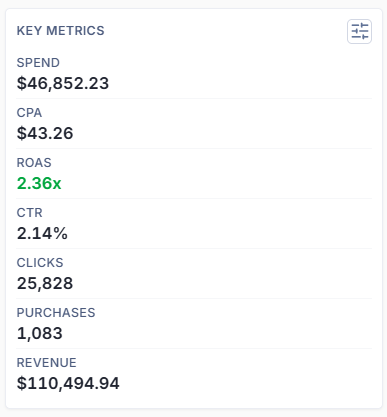Click the divider line between PURCHASES and REVENUE
Screen dimensions: 387x417
click(194, 348)
